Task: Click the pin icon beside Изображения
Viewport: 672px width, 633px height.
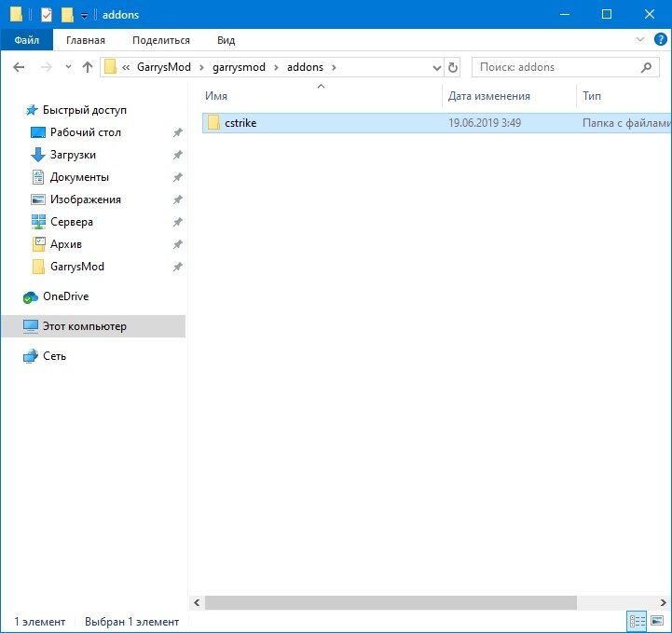Action: tap(177, 200)
